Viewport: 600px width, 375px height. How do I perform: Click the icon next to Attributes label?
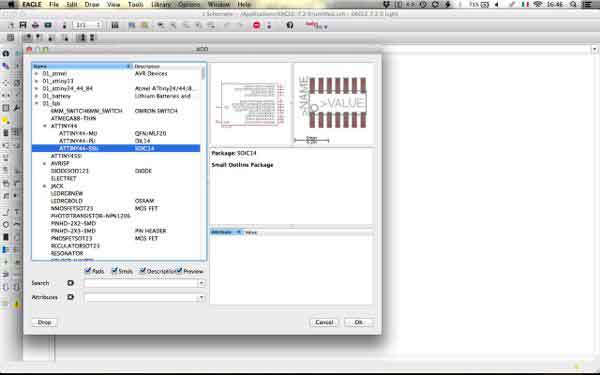click(70, 297)
